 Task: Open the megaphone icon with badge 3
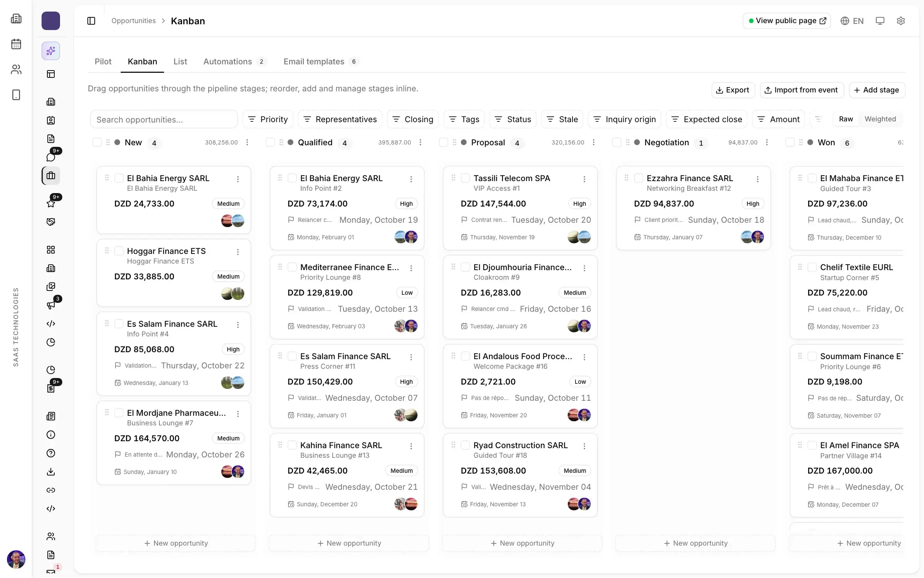coord(51,305)
